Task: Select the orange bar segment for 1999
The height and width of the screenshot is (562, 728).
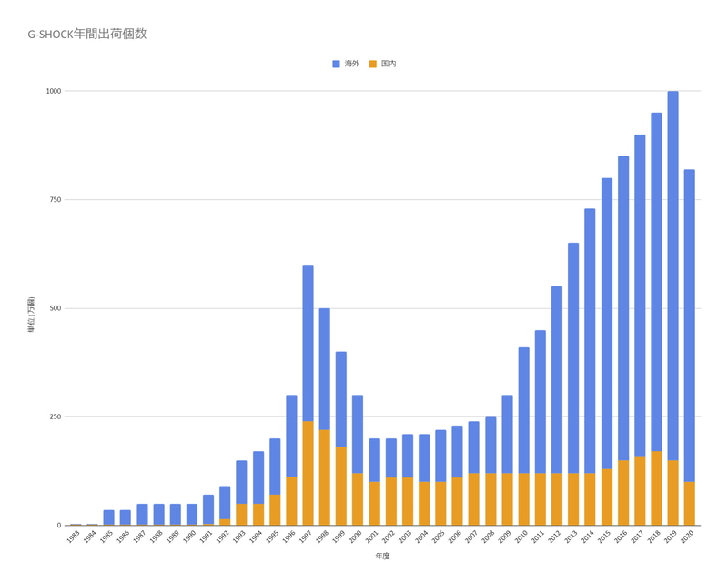Action: click(340, 487)
